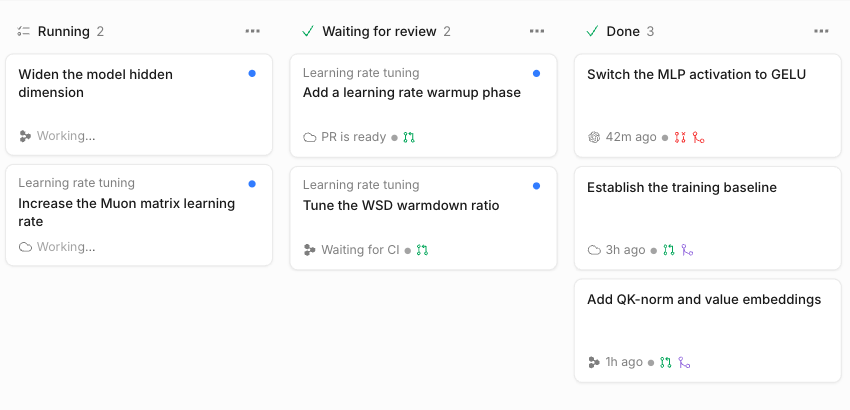
Task: Click the green pull request icon on baseline card
Action: 669,250
